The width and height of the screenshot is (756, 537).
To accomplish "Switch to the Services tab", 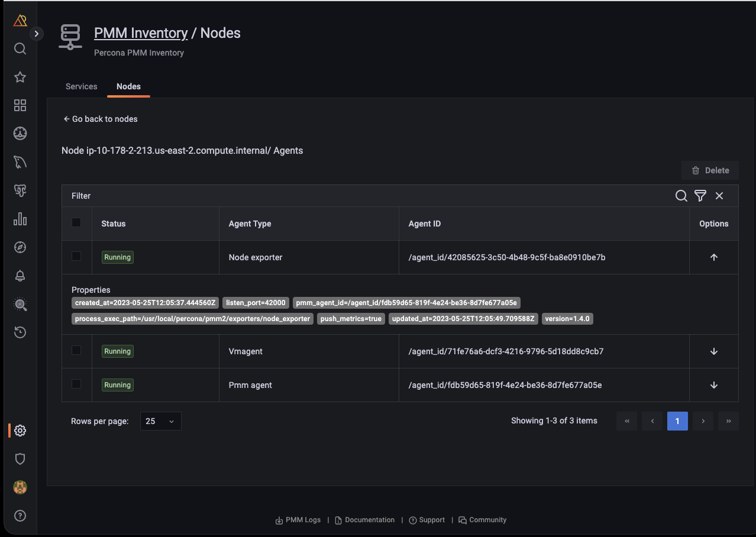I will pos(81,86).
